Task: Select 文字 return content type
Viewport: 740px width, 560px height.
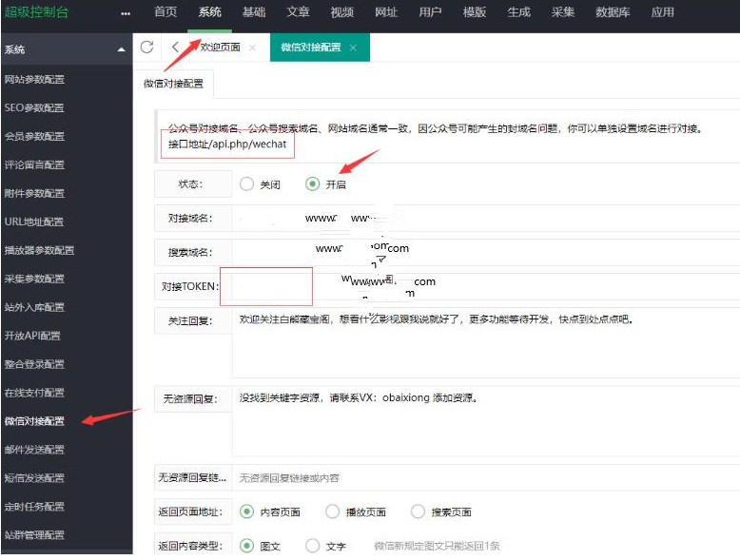Action: pyautogui.click(x=312, y=546)
